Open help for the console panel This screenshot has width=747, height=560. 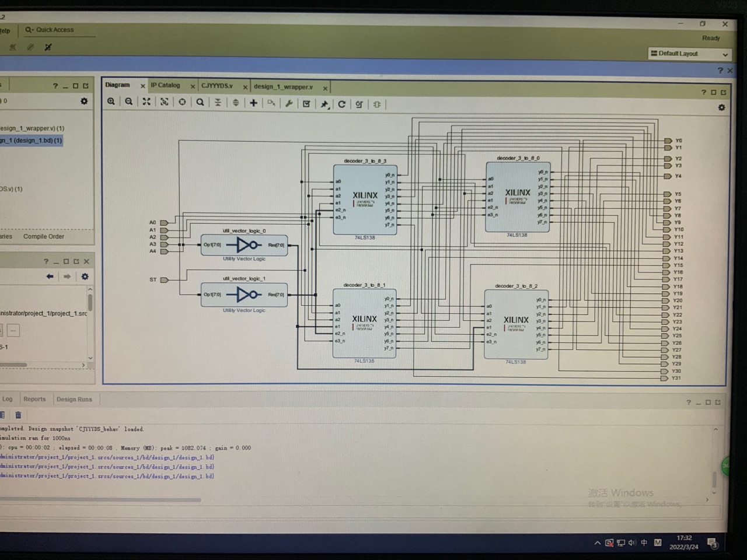point(689,402)
